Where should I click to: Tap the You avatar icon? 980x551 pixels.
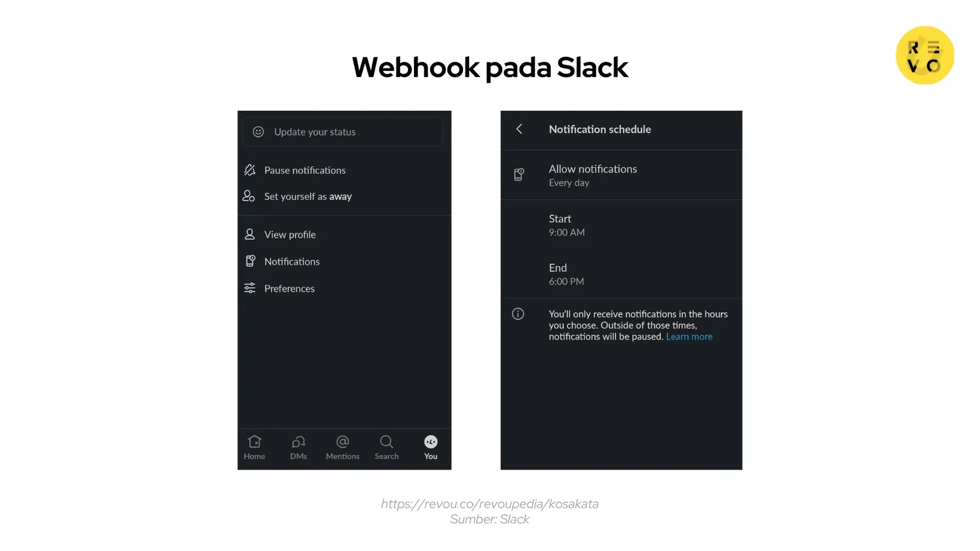(431, 441)
